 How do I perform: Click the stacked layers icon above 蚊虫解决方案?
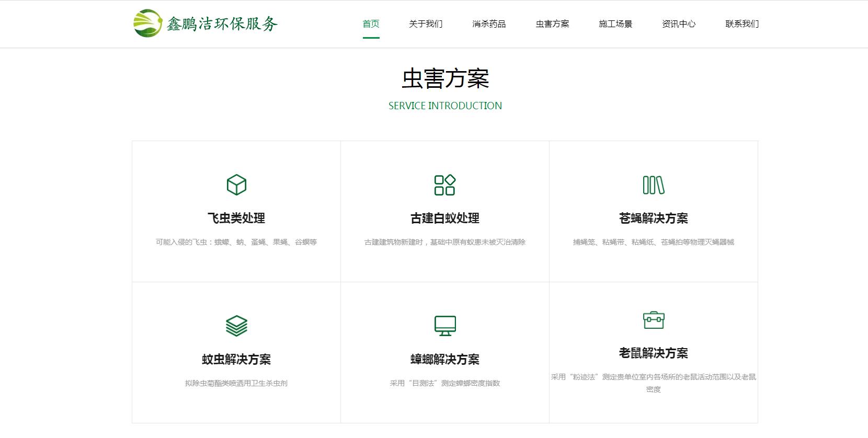tap(236, 326)
